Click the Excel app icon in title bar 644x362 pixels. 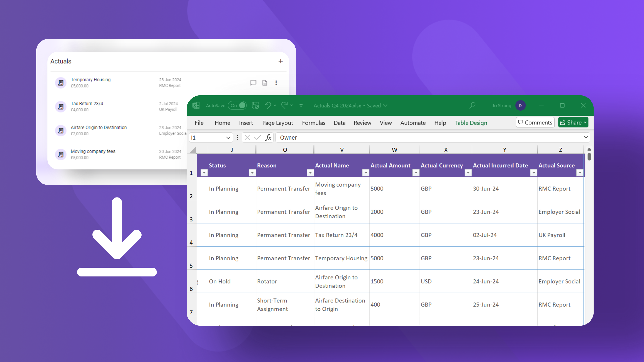point(196,106)
